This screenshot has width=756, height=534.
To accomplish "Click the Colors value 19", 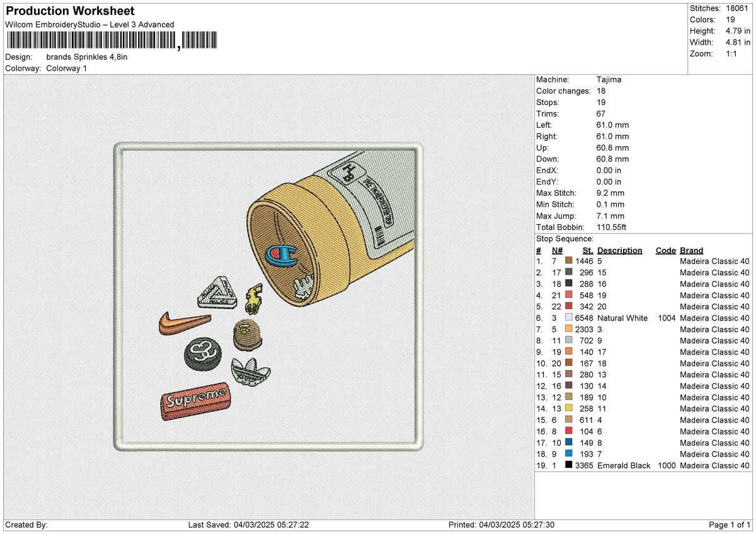I will coord(731,20).
